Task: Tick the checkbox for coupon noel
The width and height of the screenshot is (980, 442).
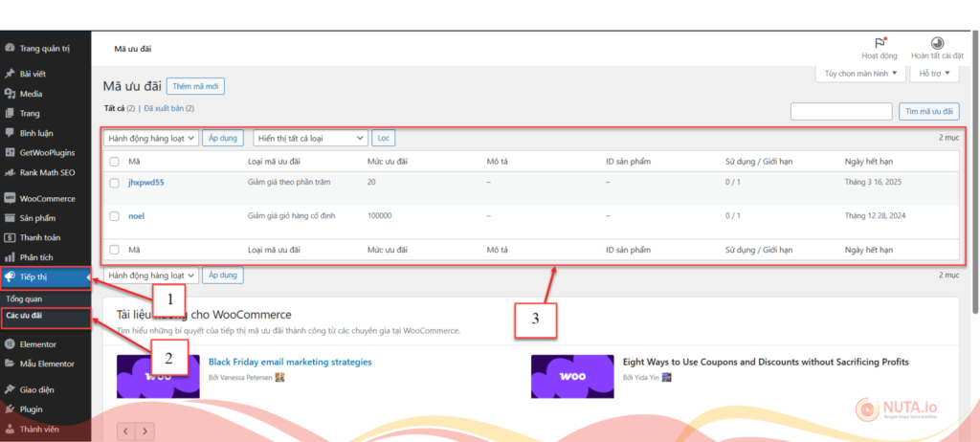Action: pos(115,215)
